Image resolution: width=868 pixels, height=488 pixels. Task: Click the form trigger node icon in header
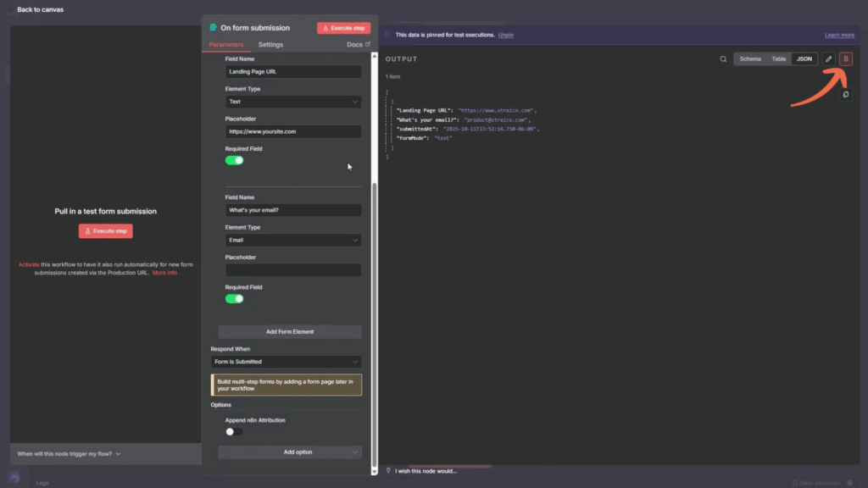pos(214,28)
